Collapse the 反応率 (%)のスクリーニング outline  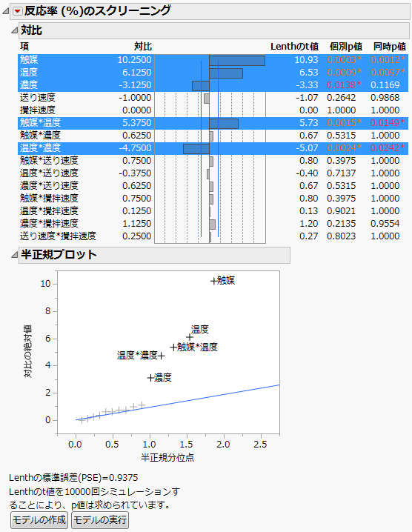pyautogui.click(x=5, y=11)
